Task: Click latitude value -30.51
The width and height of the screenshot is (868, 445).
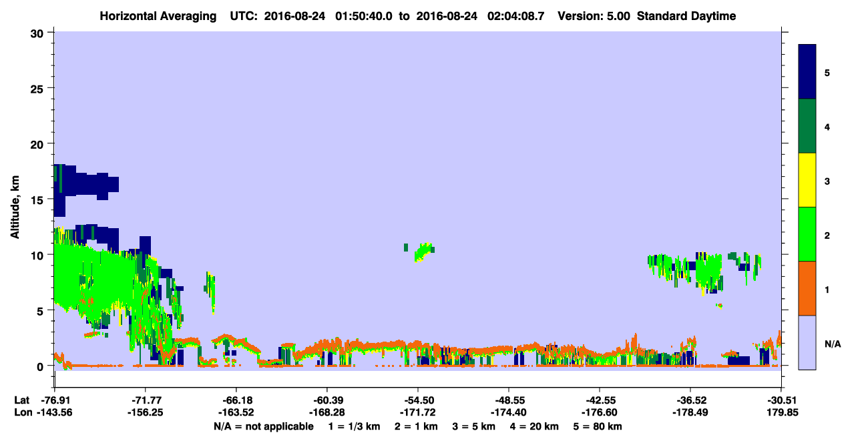Action: coord(781,400)
